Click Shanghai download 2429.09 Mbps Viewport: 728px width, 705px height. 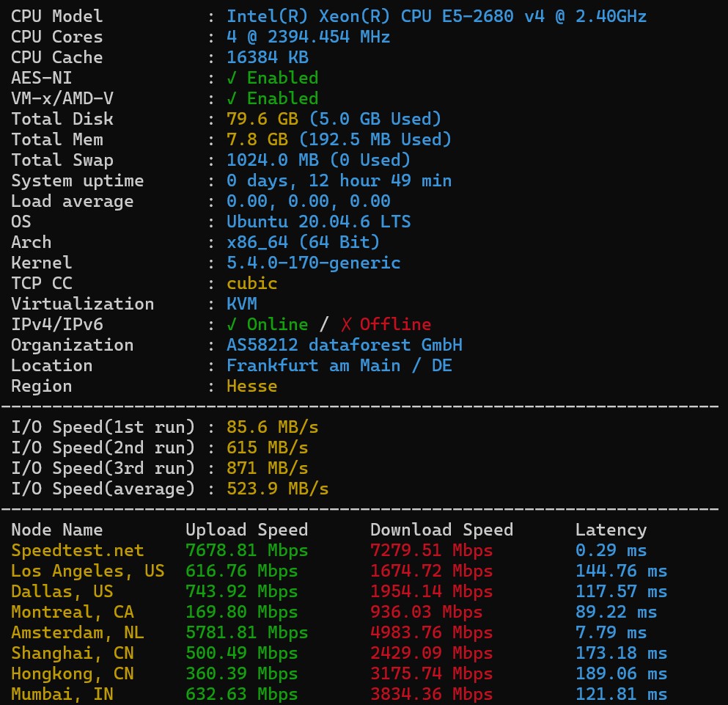point(431,654)
